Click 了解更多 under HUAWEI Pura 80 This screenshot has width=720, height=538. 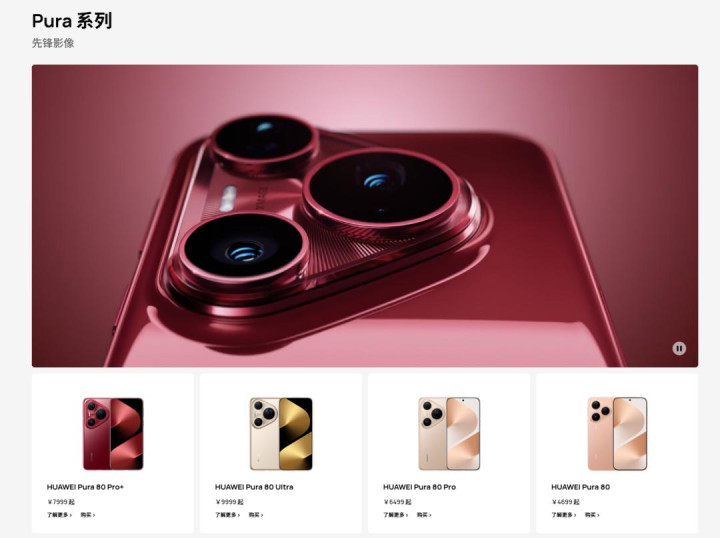[564, 515]
